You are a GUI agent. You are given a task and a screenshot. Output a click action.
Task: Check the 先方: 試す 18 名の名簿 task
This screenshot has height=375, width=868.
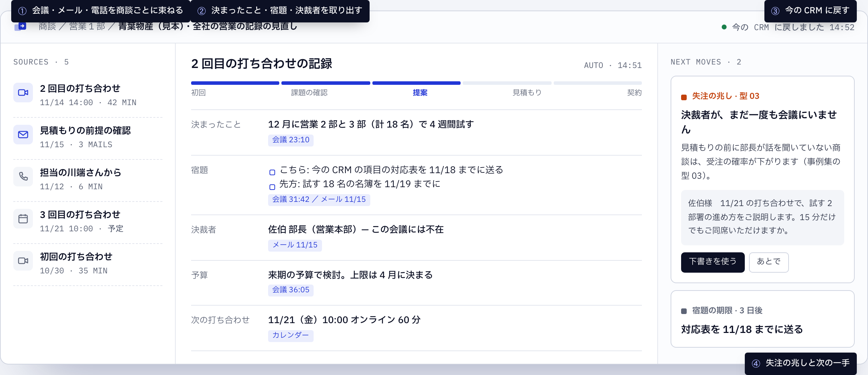click(272, 187)
